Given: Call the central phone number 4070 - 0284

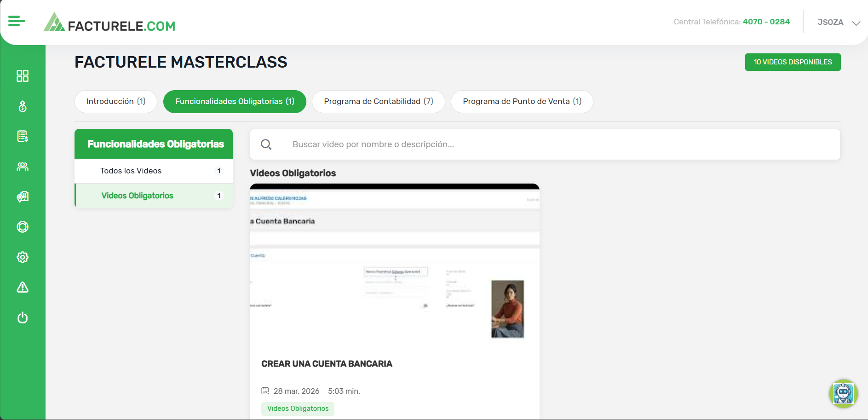Looking at the screenshot, I should pyautogui.click(x=766, y=22).
